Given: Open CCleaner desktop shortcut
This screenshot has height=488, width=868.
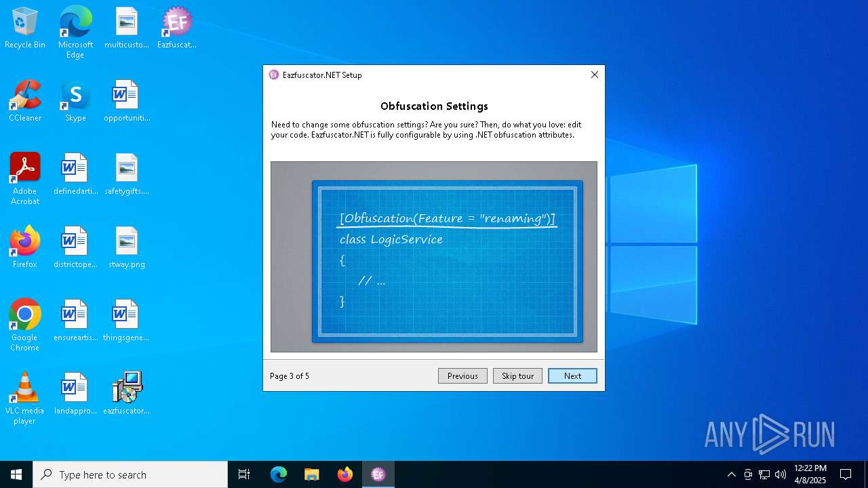Looking at the screenshot, I should [25, 101].
